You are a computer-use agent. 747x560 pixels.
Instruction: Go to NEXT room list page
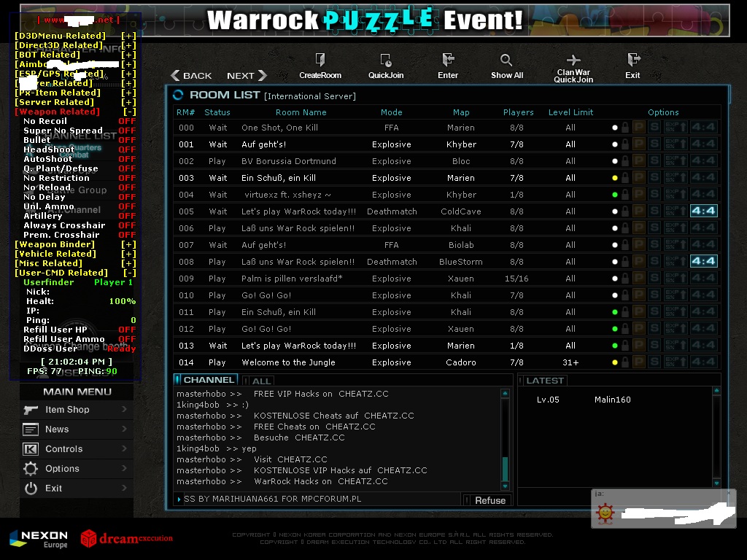coord(247,75)
